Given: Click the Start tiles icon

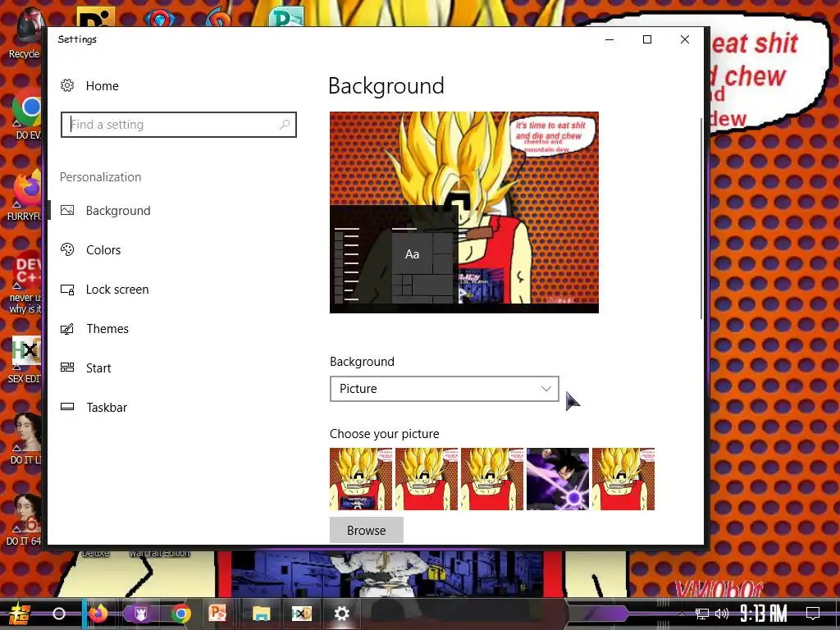Looking at the screenshot, I should 67,367.
